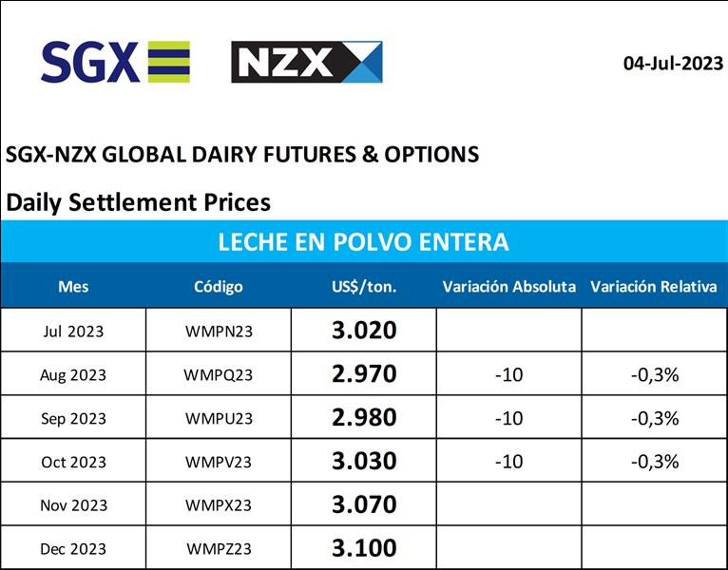Select the Variación Absoluta column header
This screenshot has height=570, width=728.
(508, 286)
